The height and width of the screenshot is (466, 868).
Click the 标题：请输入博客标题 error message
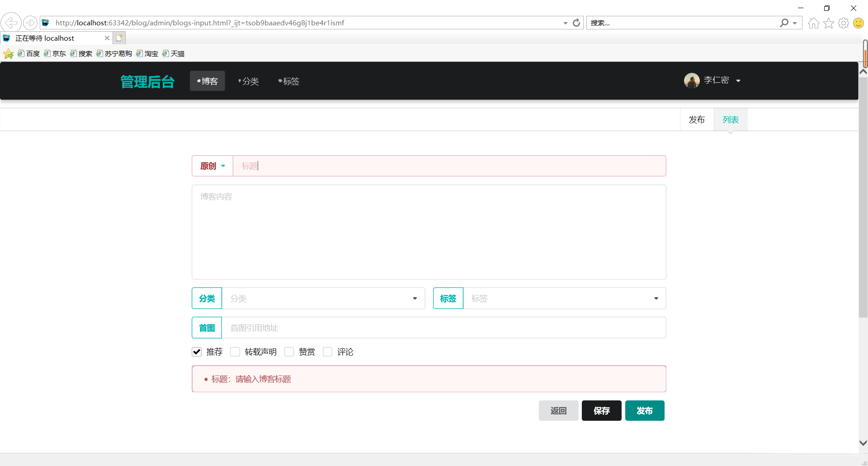[x=251, y=379]
